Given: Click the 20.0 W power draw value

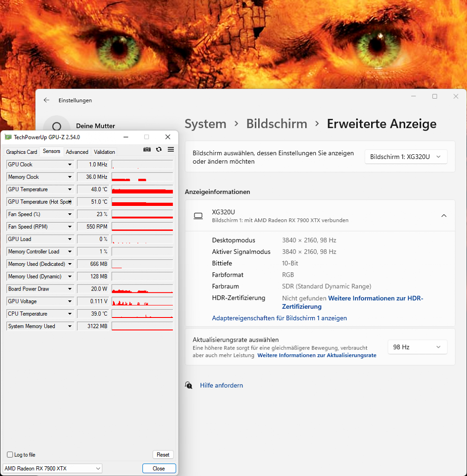Looking at the screenshot, I should point(93,289).
